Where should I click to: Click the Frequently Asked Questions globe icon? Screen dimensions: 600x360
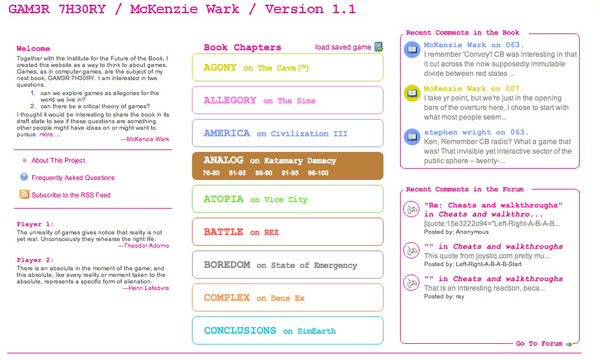(24, 177)
